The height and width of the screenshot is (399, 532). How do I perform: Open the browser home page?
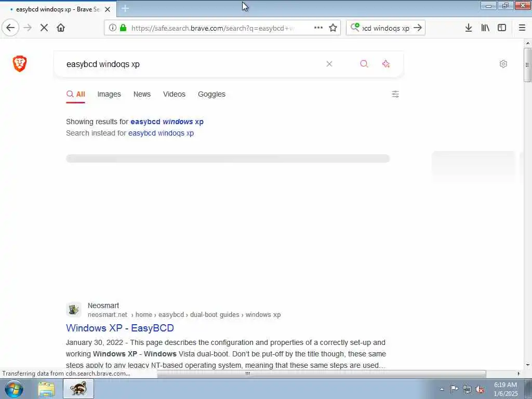[x=61, y=28]
